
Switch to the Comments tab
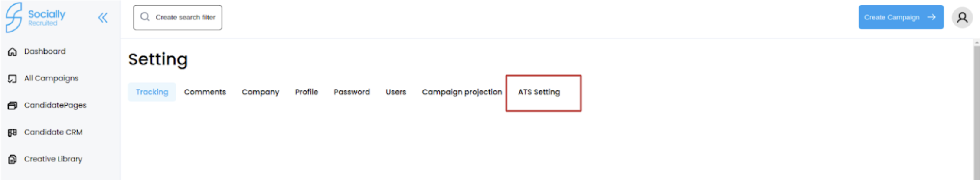click(205, 92)
